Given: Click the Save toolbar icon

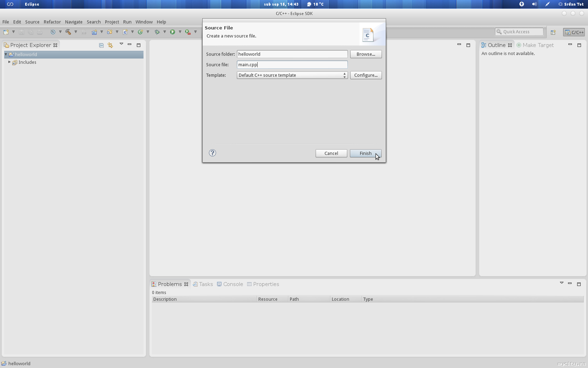Looking at the screenshot, I should (21, 32).
